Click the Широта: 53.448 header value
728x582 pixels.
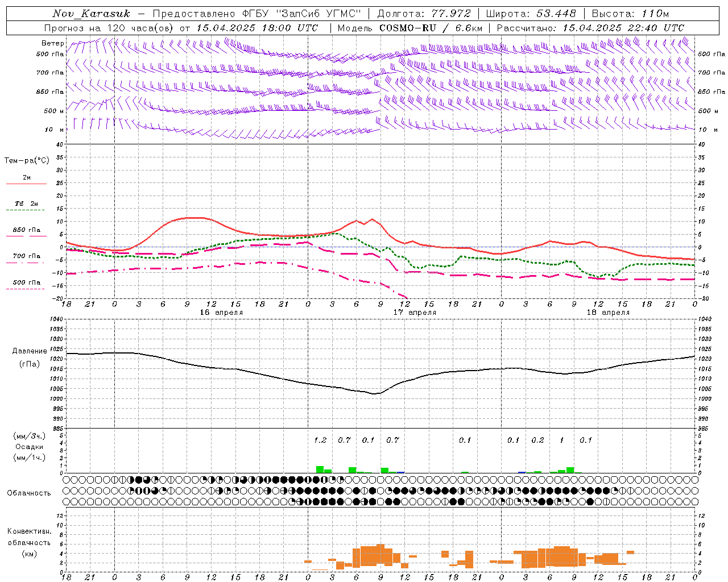click(531, 14)
